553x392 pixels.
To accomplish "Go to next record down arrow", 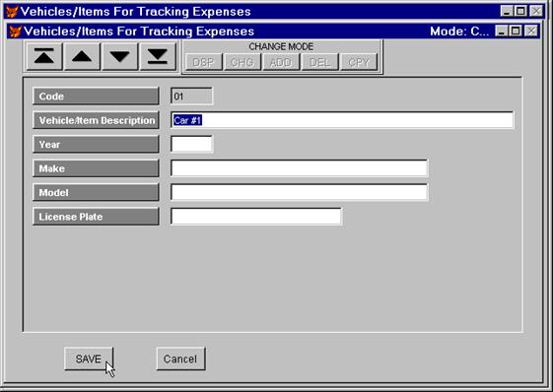I will click(119, 56).
